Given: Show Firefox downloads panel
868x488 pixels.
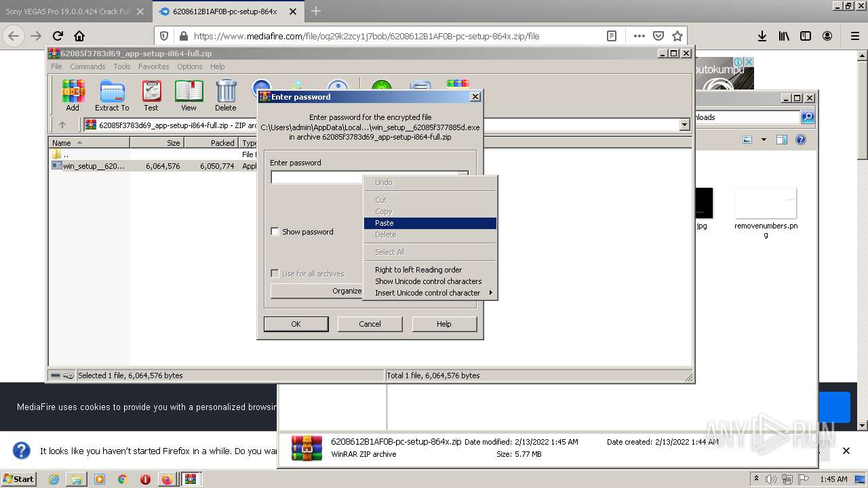Looking at the screenshot, I should pos(762,36).
